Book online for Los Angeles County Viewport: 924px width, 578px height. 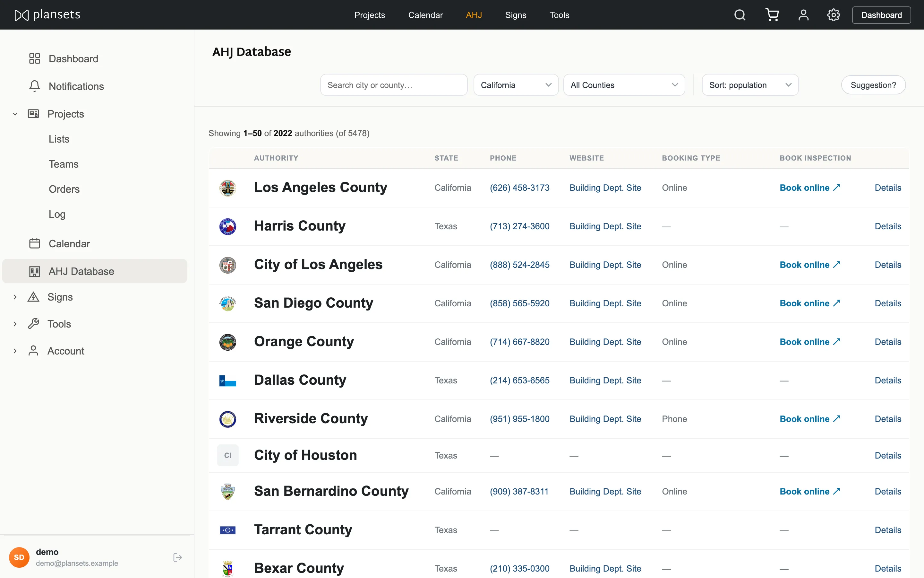click(x=810, y=188)
